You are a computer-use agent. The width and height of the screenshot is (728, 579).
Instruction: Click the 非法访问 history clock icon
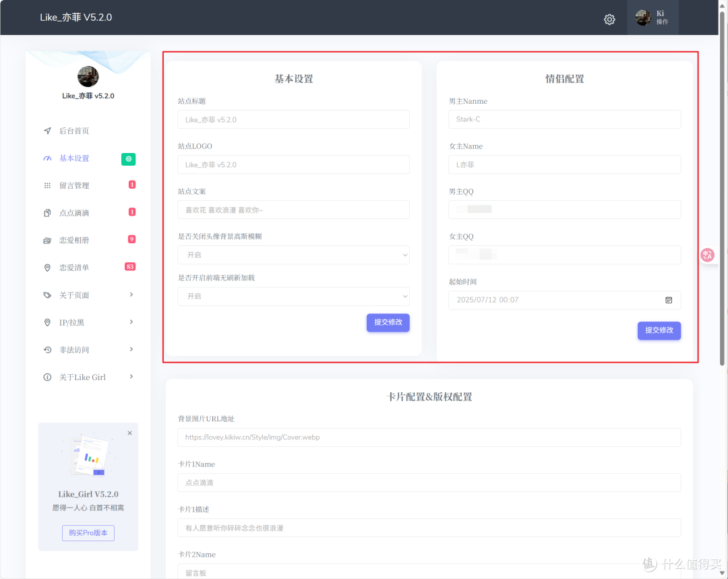pyautogui.click(x=47, y=350)
